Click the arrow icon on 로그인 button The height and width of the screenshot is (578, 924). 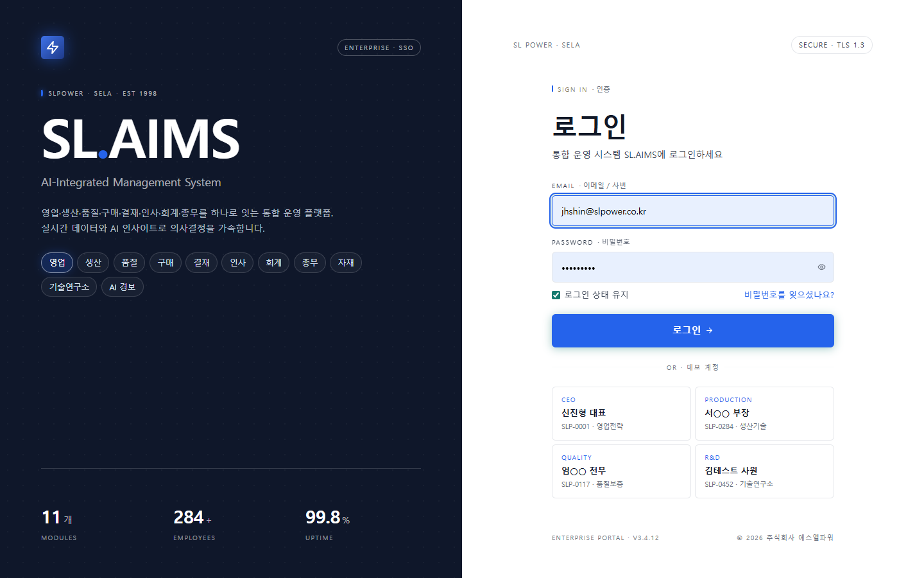(x=710, y=331)
